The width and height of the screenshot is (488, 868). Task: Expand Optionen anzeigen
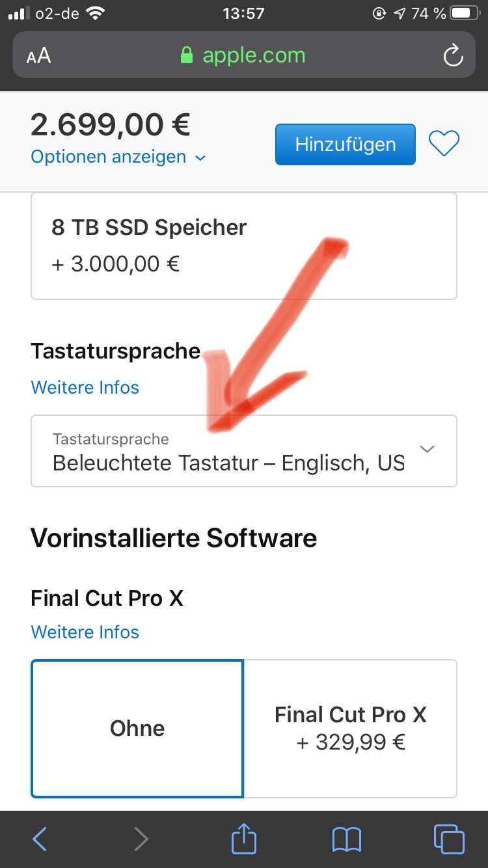coord(118,157)
